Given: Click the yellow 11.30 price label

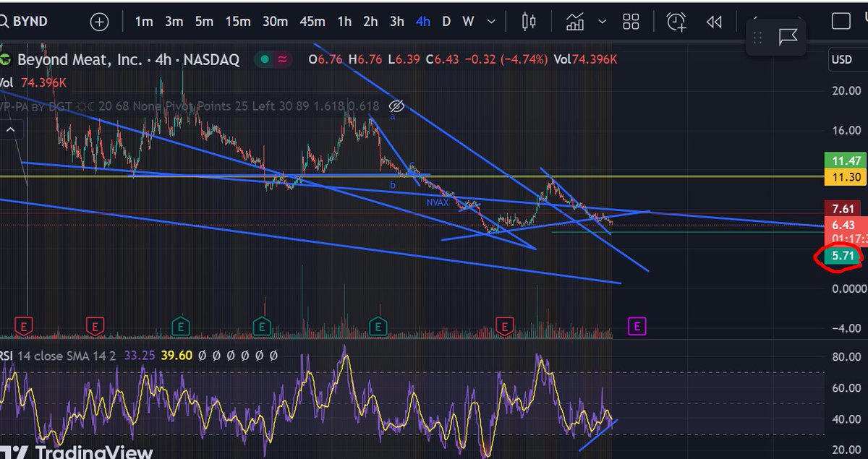Looking at the screenshot, I should click(845, 176).
